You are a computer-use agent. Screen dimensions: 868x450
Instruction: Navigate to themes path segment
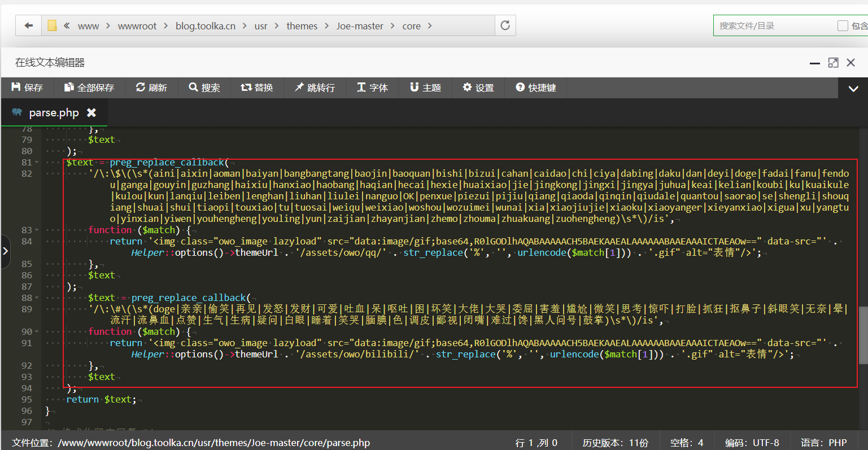(302, 26)
